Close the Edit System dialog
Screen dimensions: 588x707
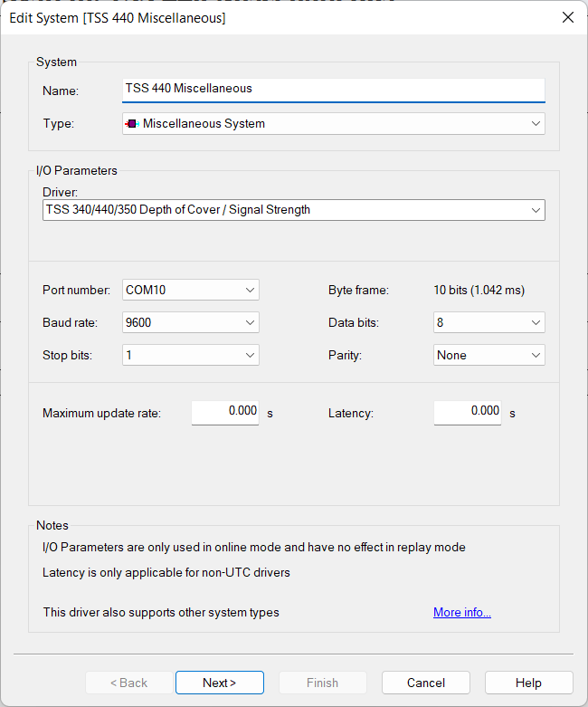click(568, 17)
